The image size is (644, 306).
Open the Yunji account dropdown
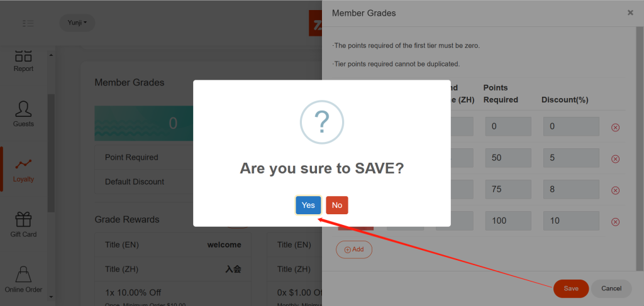point(77,23)
